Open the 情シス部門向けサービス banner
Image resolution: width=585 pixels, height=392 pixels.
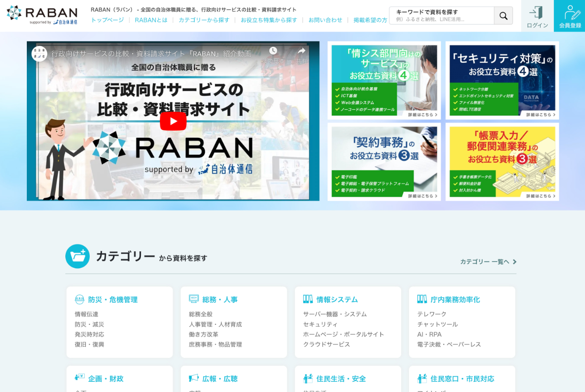point(384,80)
